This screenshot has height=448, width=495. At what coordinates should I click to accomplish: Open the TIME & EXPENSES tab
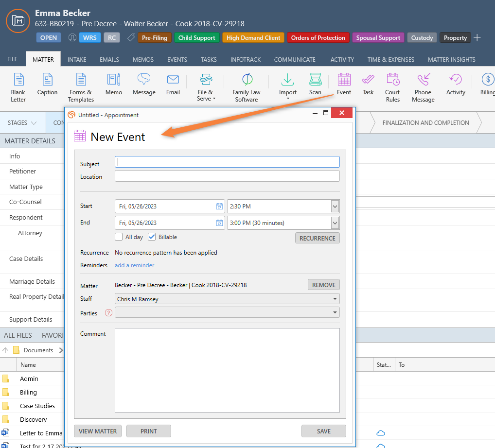click(x=391, y=59)
